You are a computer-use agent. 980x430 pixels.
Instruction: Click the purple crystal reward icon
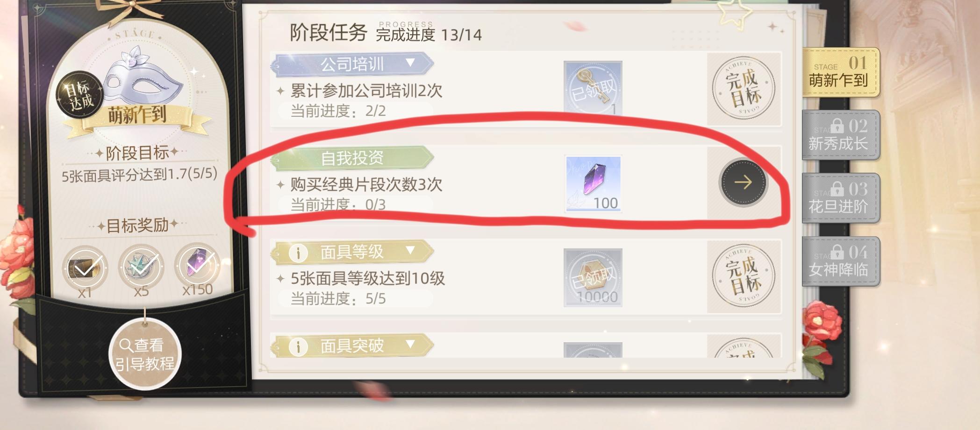[x=593, y=183]
